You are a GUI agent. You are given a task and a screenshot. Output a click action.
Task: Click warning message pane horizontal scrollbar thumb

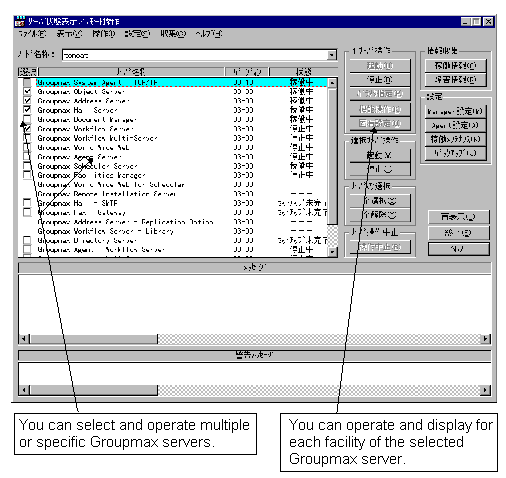coord(94,390)
